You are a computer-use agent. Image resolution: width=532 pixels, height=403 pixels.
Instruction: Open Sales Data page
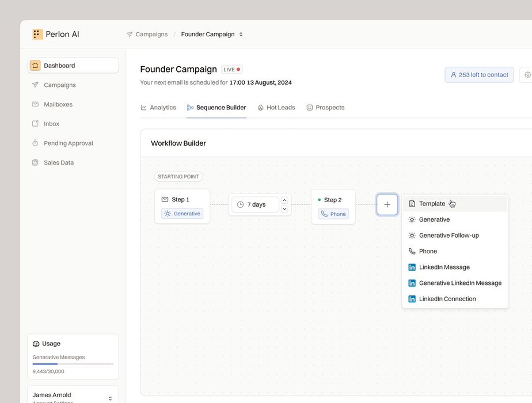(x=58, y=163)
